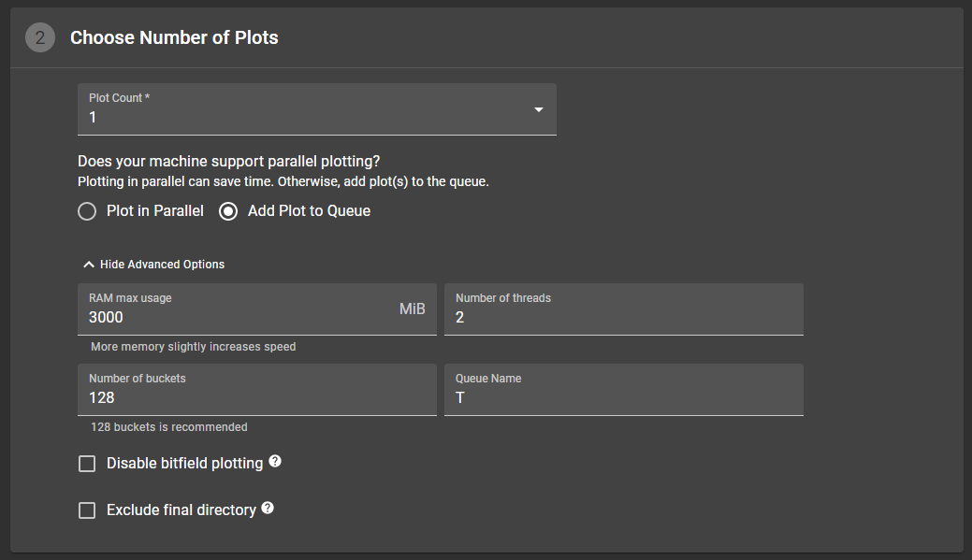The image size is (972, 560).
Task: Click the dropdown arrow on Plot Count
Action: coord(539,109)
